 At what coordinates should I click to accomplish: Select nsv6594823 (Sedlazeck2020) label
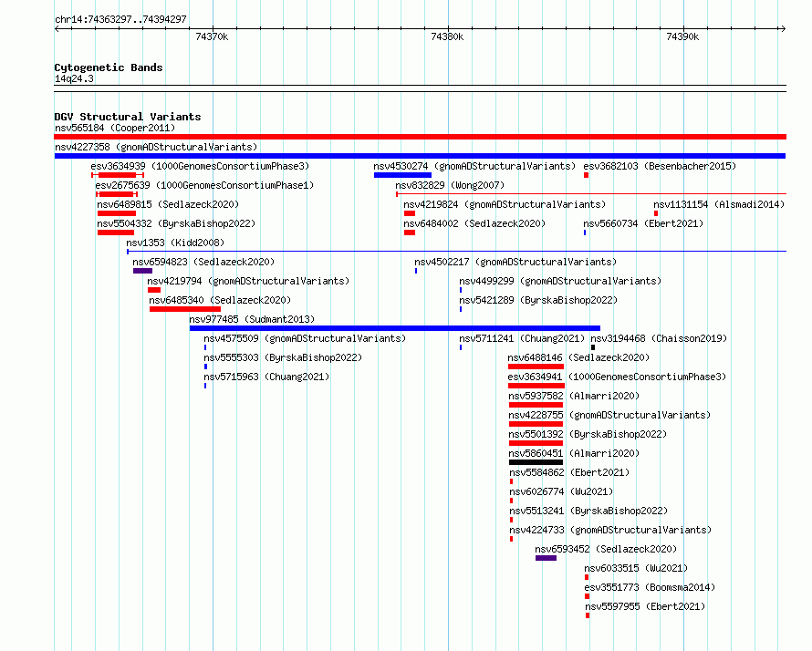203,262
